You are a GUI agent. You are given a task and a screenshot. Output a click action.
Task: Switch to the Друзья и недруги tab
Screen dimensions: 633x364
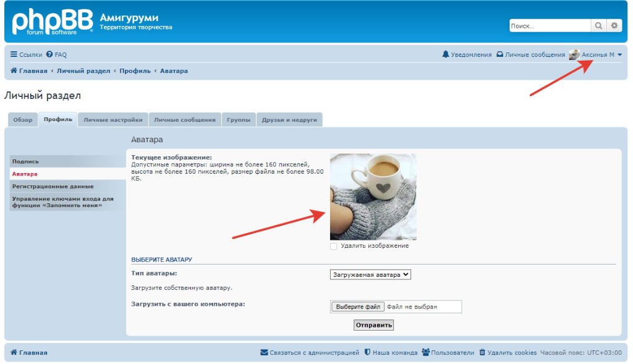(289, 120)
